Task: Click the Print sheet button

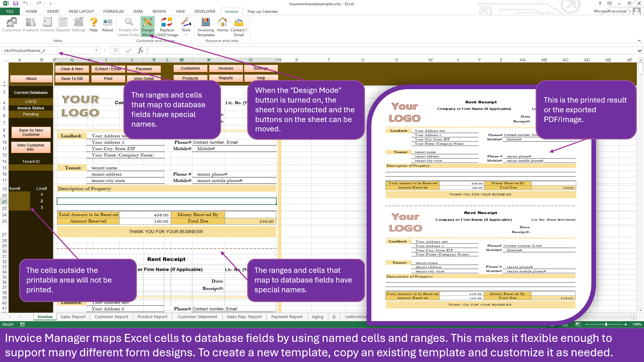Action: tap(108, 78)
